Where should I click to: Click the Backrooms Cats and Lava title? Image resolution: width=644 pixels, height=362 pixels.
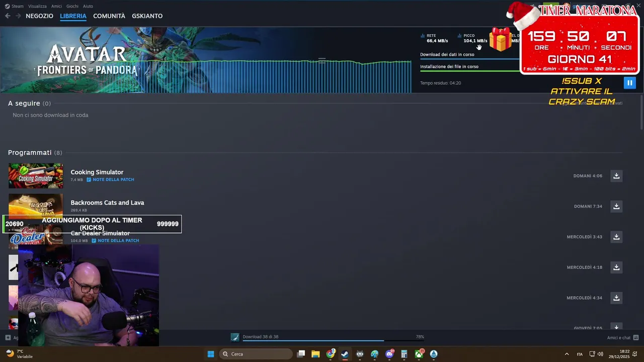[x=107, y=203]
